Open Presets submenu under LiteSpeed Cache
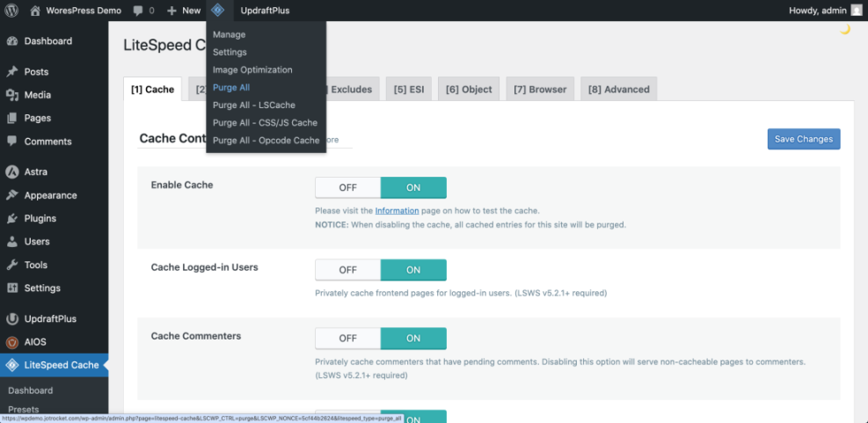The width and height of the screenshot is (868, 423). click(x=24, y=410)
